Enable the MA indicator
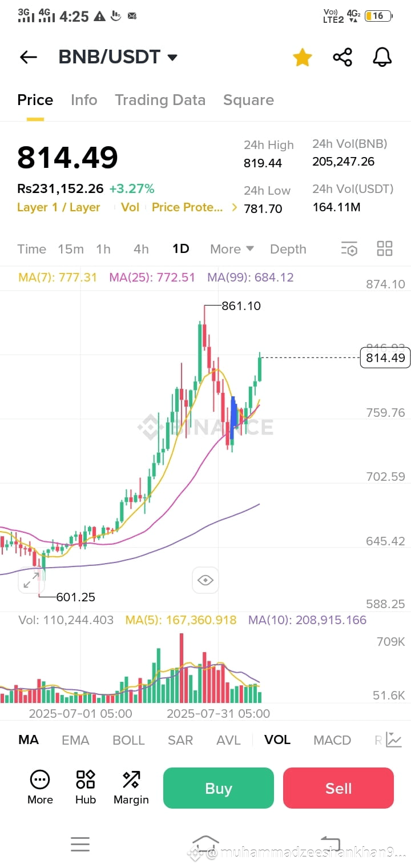This screenshot has height=868, width=411. pyautogui.click(x=29, y=740)
